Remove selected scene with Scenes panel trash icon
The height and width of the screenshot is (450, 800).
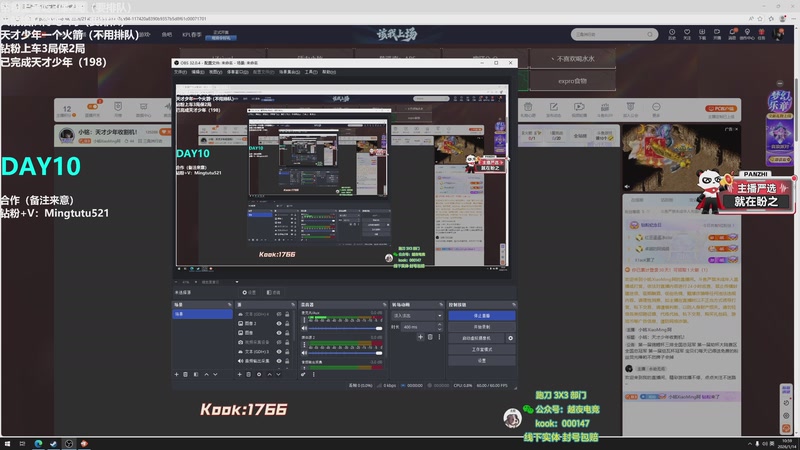tap(186, 374)
